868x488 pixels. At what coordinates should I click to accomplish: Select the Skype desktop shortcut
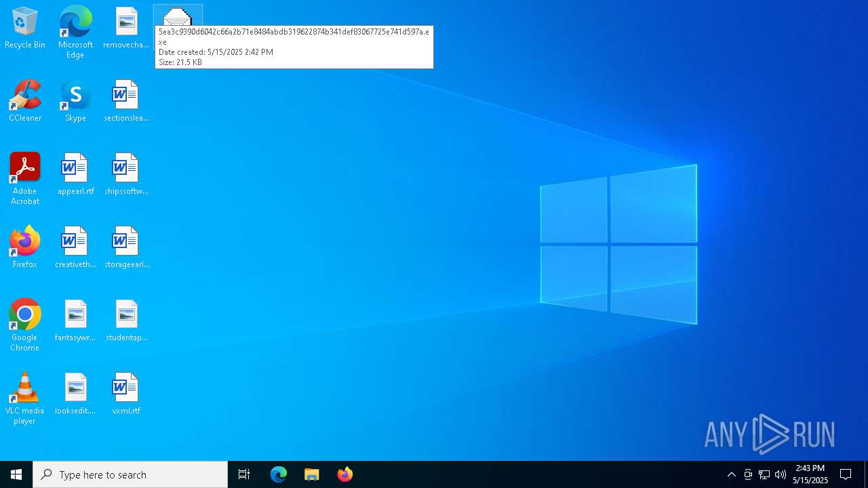[x=75, y=102]
